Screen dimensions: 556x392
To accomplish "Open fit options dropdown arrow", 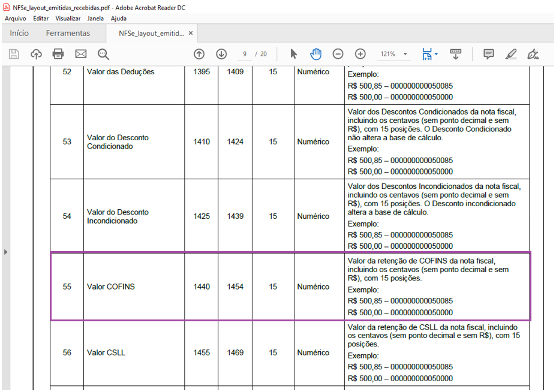I will (x=436, y=54).
